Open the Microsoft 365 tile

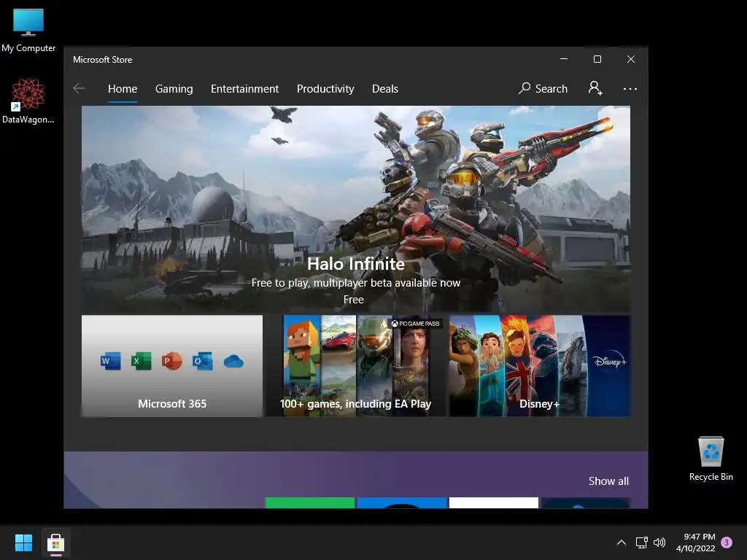[172, 366]
